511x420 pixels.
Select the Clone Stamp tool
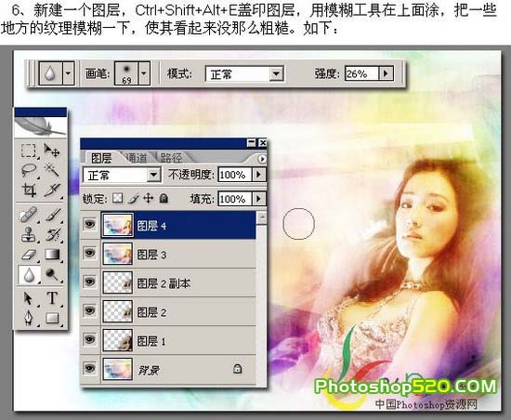tap(29, 234)
